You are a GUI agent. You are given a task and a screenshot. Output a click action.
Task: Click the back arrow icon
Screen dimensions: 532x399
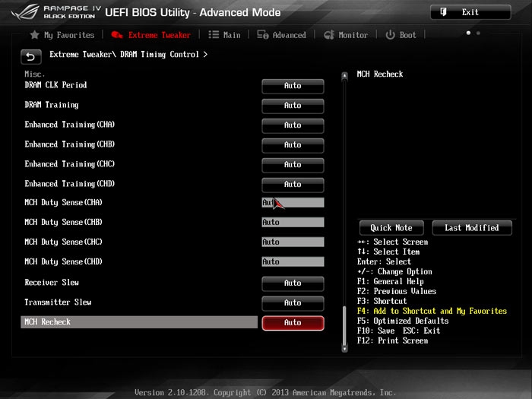tap(31, 56)
